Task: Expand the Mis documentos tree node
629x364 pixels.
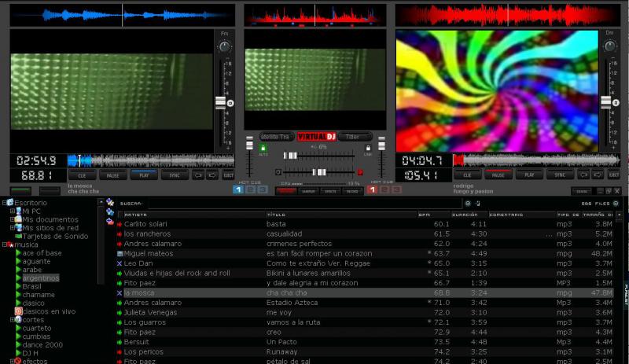Action: point(13,219)
